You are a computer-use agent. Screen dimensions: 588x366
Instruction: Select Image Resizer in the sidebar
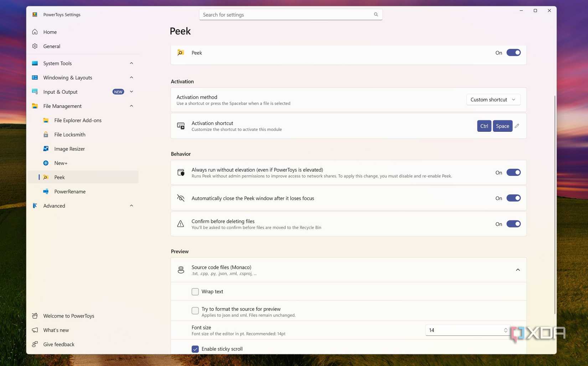coord(69,148)
